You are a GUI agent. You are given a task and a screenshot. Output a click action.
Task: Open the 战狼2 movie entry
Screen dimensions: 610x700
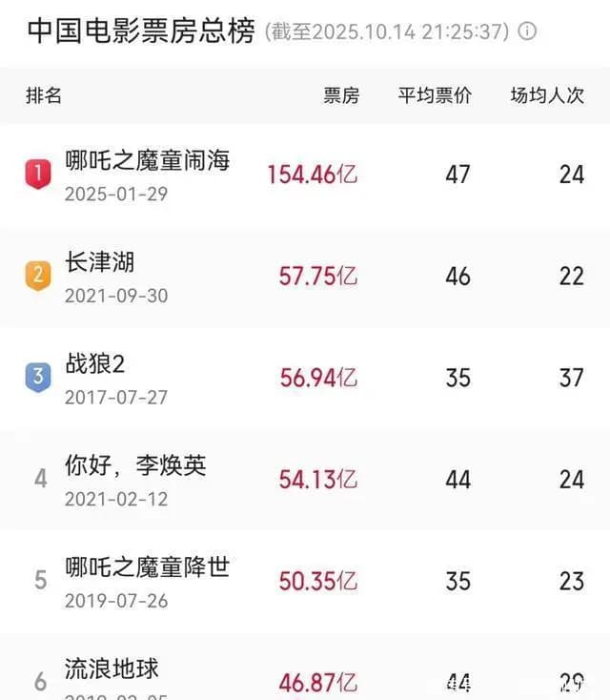(95, 363)
